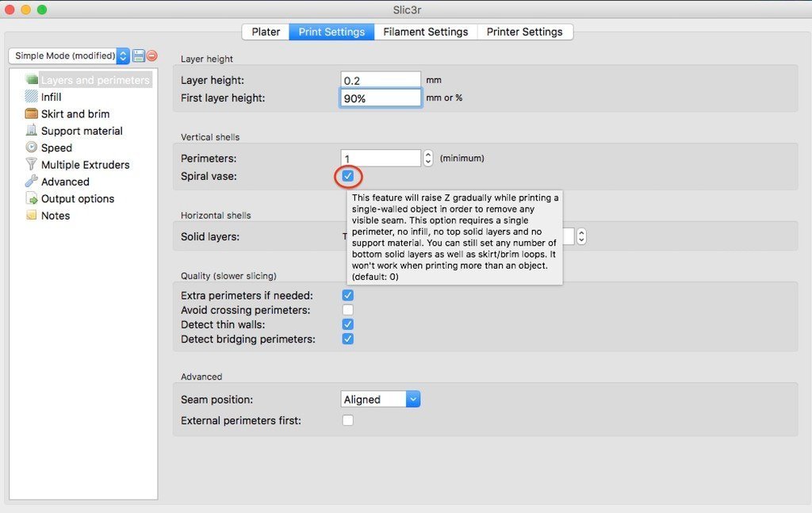This screenshot has width=812, height=513.
Task: Open the Seam position dropdown
Action: pyautogui.click(x=381, y=399)
